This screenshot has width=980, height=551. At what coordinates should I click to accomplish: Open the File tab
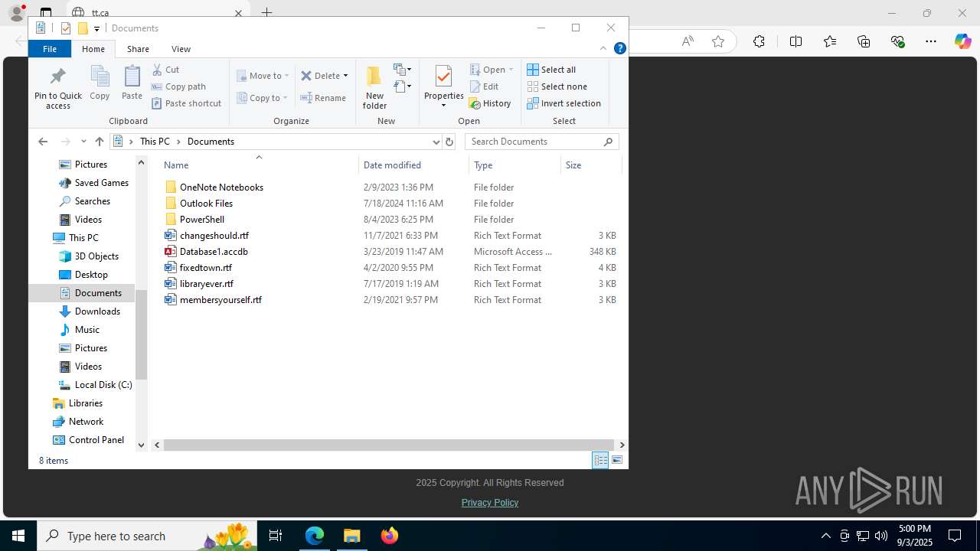[50, 48]
